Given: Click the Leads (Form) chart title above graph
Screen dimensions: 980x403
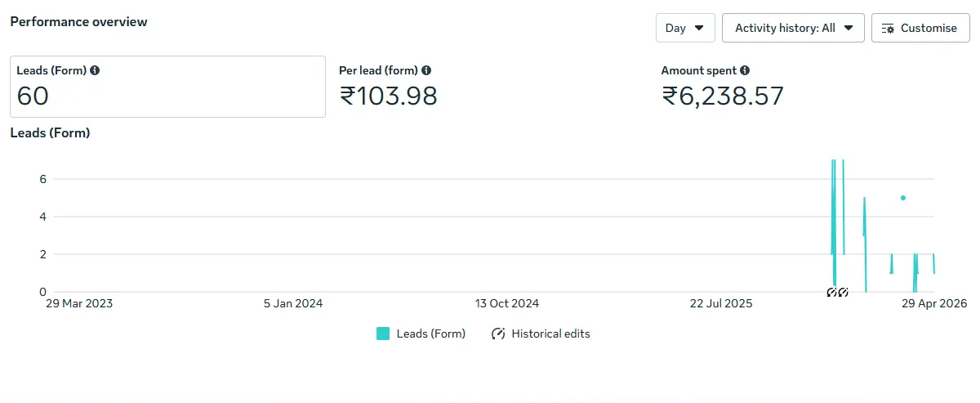Looking at the screenshot, I should [50, 132].
